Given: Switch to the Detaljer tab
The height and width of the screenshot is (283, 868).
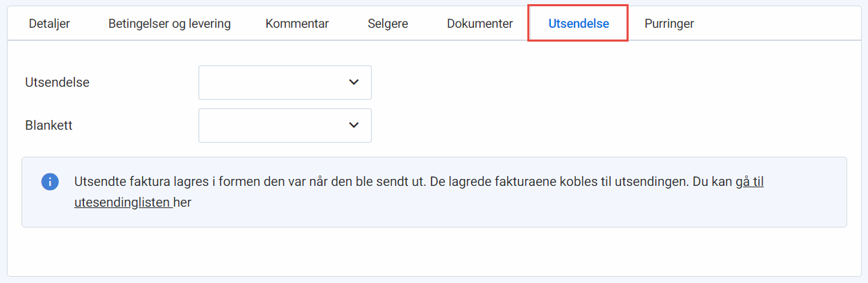Looking at the screenshot, I should pyautogui.click(x=49, y=24).
